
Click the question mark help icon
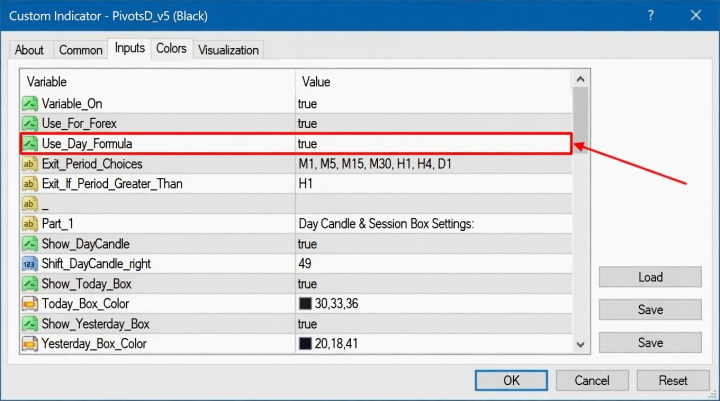(x=651, y=16)
